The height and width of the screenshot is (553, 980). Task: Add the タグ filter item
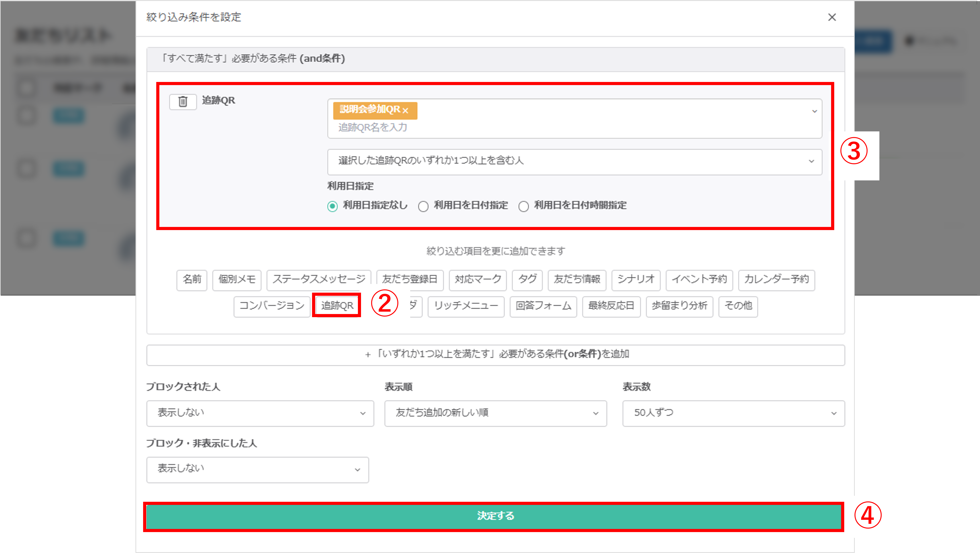527,280
